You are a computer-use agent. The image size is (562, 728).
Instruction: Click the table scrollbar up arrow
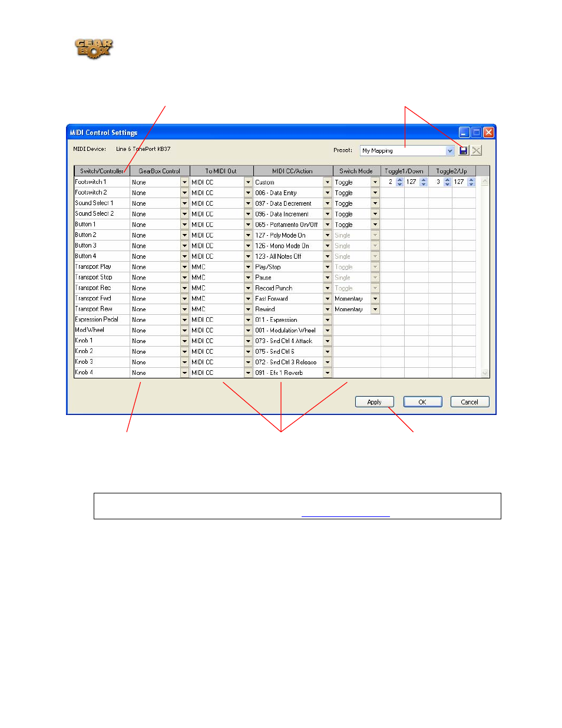[485, 182]
